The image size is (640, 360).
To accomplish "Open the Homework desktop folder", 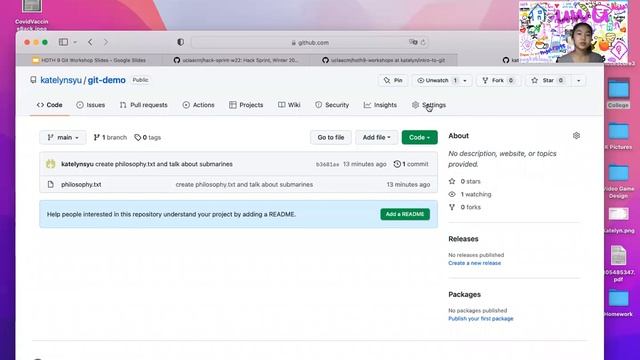I will click(619, 303).
